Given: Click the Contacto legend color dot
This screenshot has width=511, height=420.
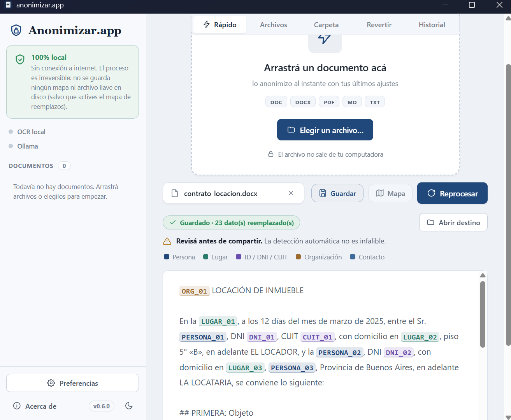Looking at the screenshot, I should click(x=353, y=257).
